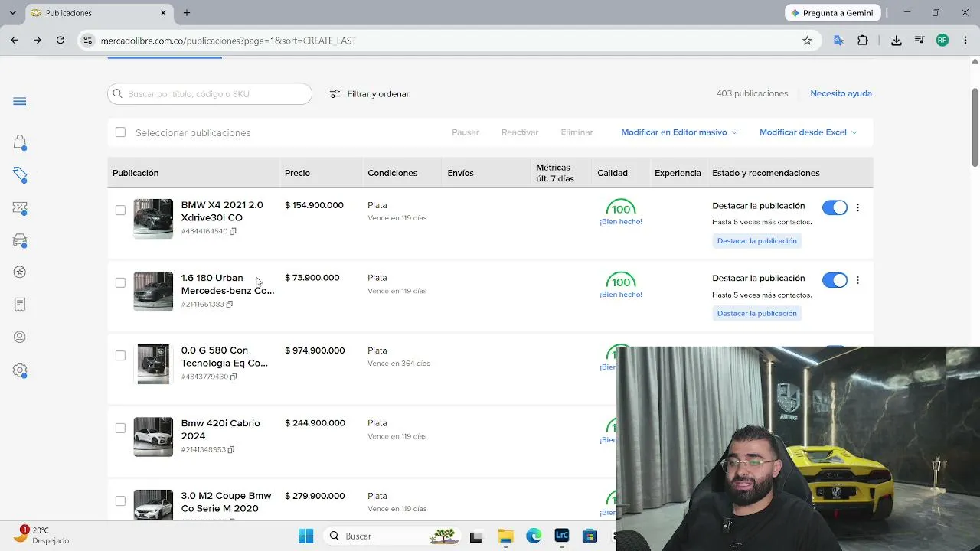Open Filtrar y ordenar options
Viewport: 980px width, 551px height.
pyautogui.click(x=369, y=93)
